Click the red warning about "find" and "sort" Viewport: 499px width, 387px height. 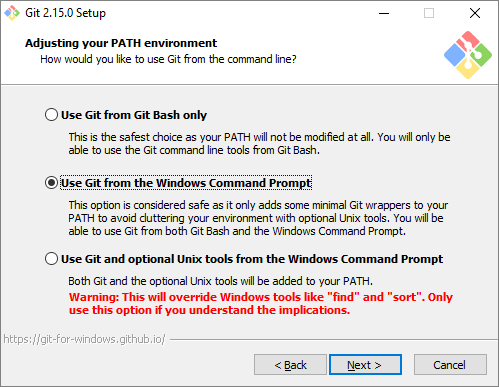261,303
